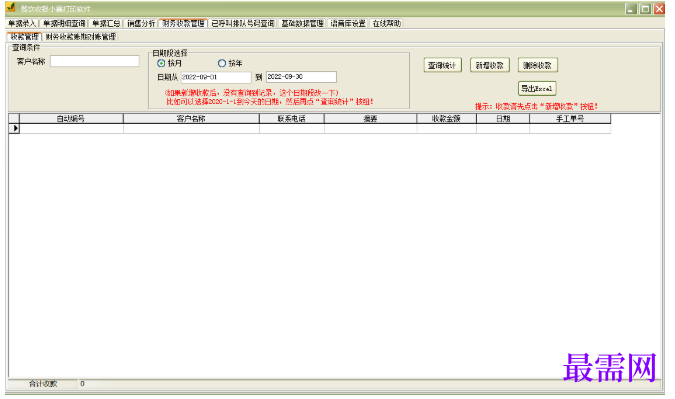
Task: Open the 单据汇总 tab
Action: 106,23
